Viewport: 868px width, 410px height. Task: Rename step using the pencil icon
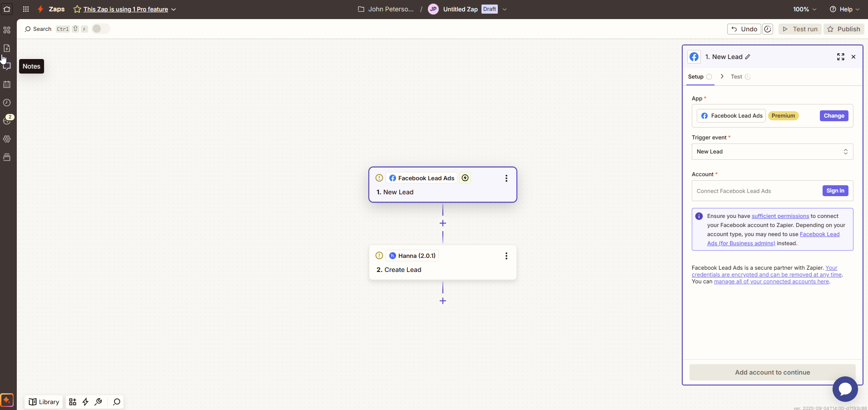(x=748, y=57)
